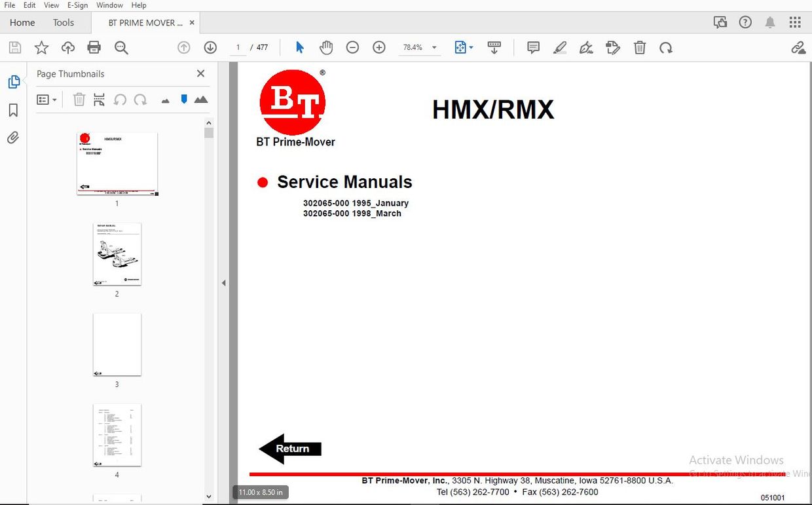Screen dimensions: 812x505
Task: Click the Activate Windows text
Action: (736, 460)
